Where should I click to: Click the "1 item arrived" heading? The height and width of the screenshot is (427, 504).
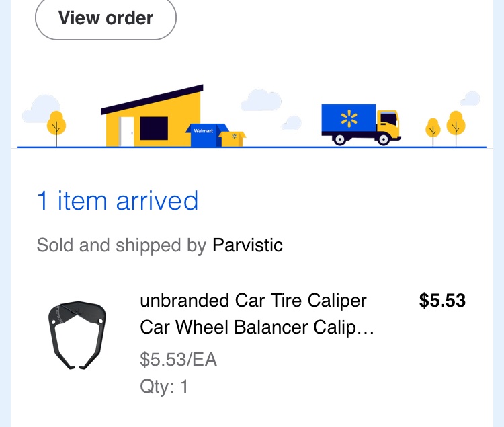click(x=118, y=201)
